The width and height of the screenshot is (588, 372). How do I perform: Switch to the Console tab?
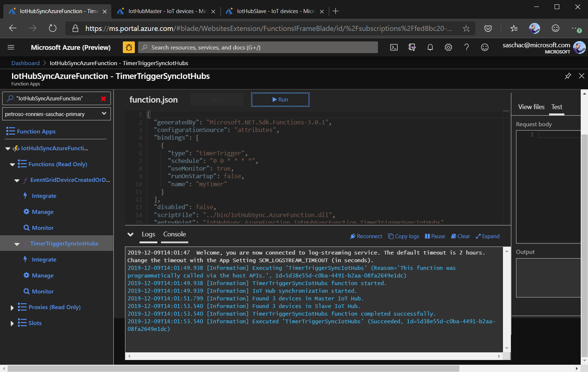pyautogui.click(x=174, y=234)
